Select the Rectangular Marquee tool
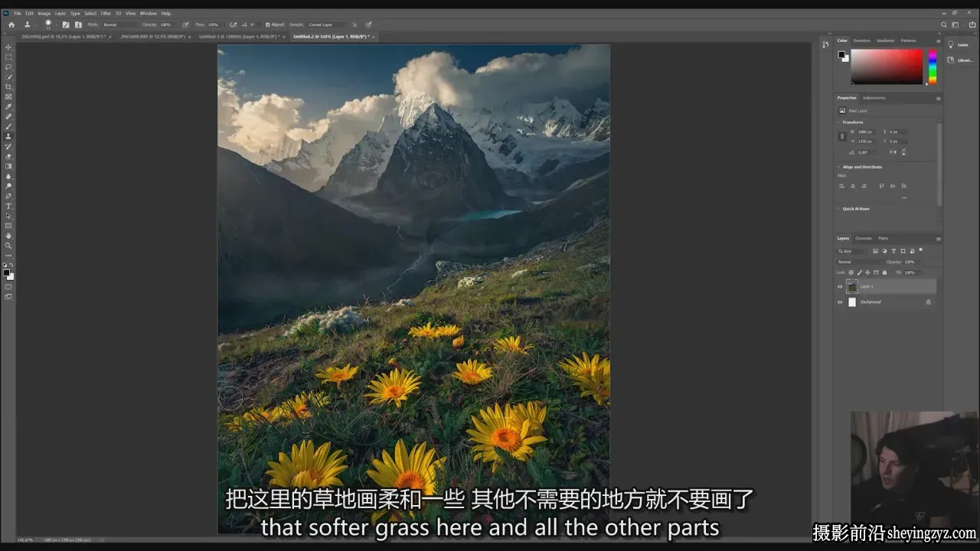The image size is (980, 551). (x=8, y=57)
